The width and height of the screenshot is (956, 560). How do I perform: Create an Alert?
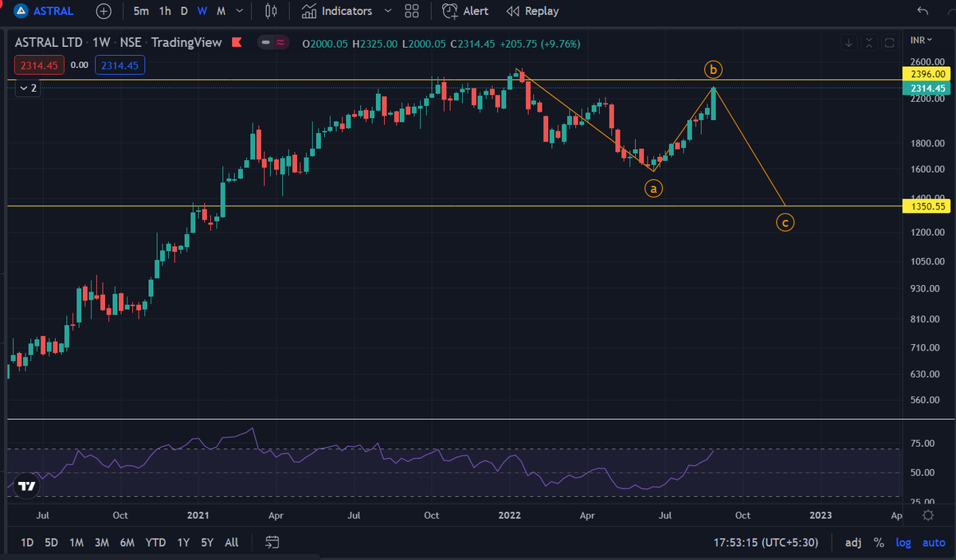pyautogui.click(x=465, y=11)
